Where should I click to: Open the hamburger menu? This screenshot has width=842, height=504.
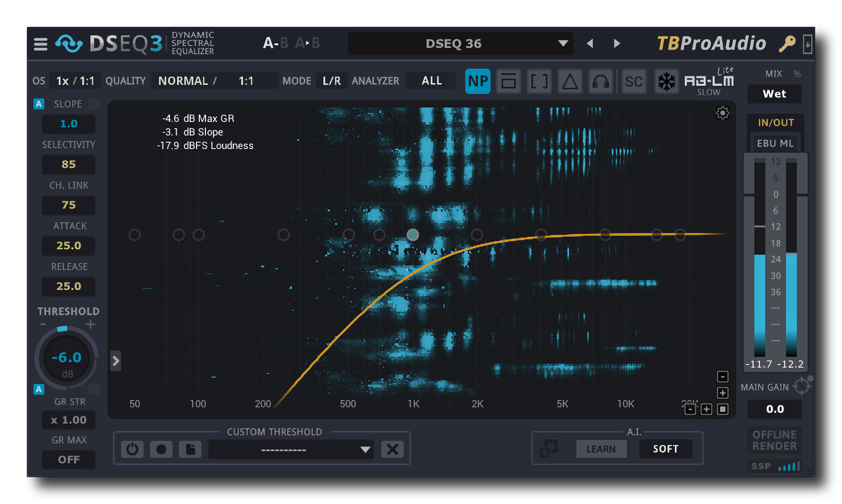coord(40,43)
